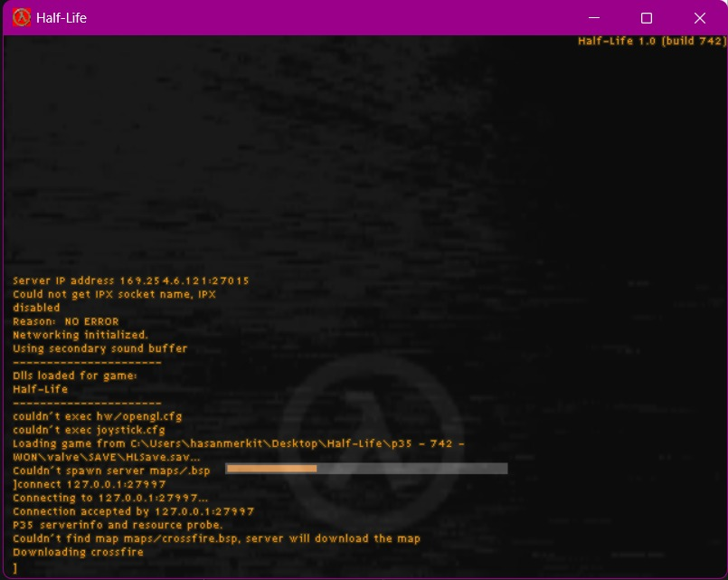Screen dimensions: 728x580
Task: Click the faded lambda logo in background
Action: (x=370, y=448)
